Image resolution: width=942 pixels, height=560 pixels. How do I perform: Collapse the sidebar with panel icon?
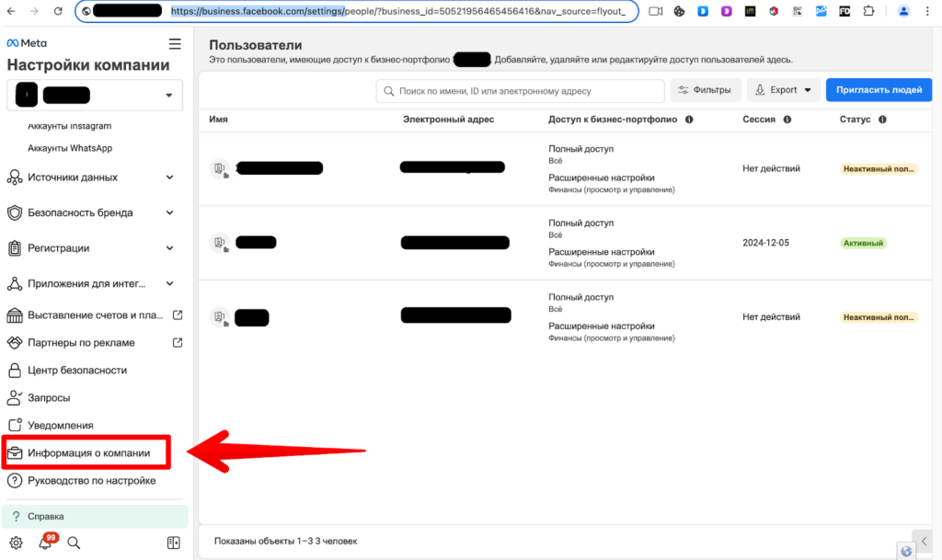click(x=173, y=543)
